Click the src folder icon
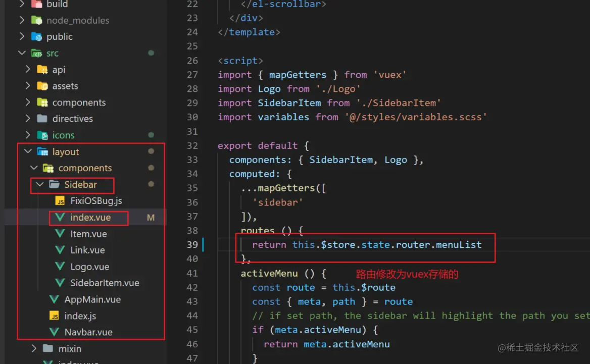The height and width of the screenshot is (364, 590). 36,53
